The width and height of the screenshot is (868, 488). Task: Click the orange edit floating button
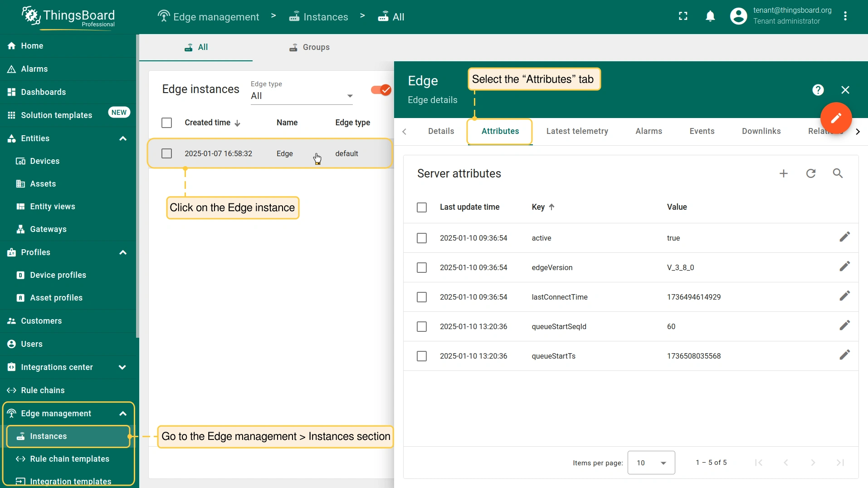pyautogui.click(x=835, y=118)
